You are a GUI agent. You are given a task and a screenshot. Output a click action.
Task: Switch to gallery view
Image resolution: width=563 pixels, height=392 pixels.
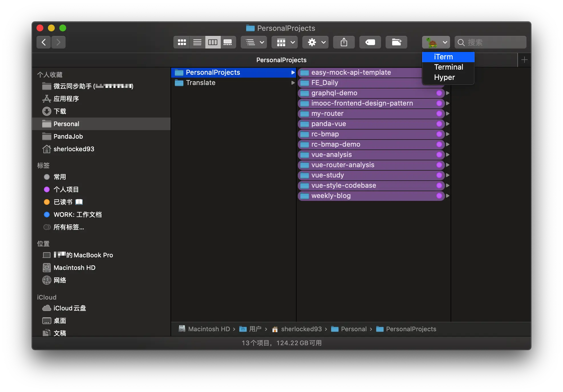[228, 42]
